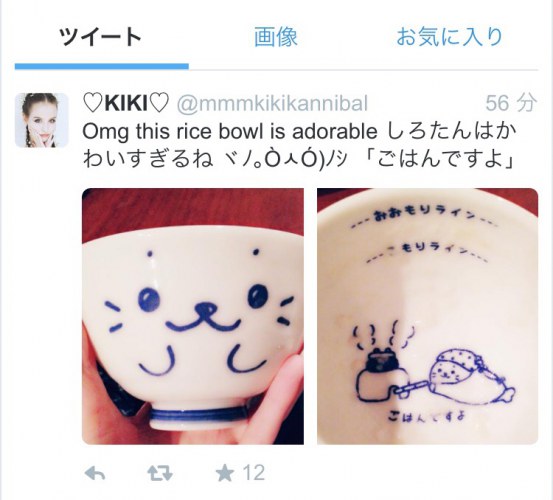Click the blue active tab underline
The image size is (553, 500).
coord(102,66)
